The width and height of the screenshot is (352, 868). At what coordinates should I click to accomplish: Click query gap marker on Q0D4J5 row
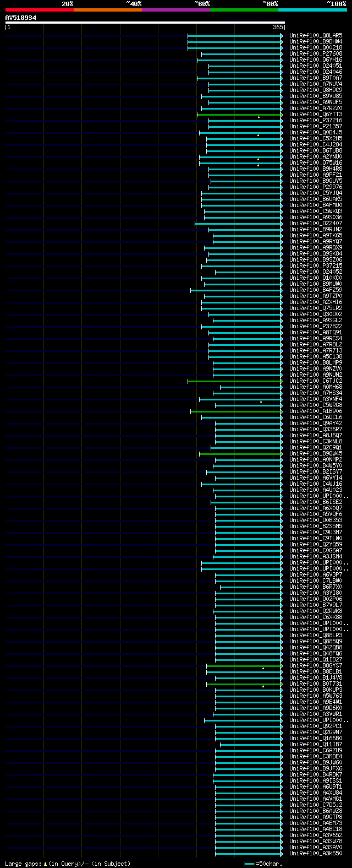(x=258, y=135)
